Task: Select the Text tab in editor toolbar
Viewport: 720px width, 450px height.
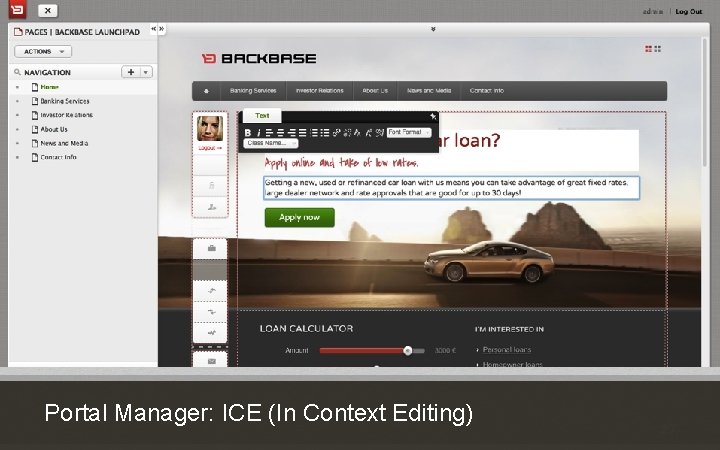Action: point(262,116)
